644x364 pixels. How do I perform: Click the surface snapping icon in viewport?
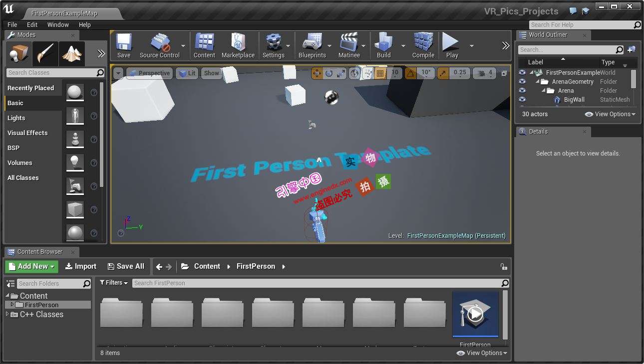point(368,73)
